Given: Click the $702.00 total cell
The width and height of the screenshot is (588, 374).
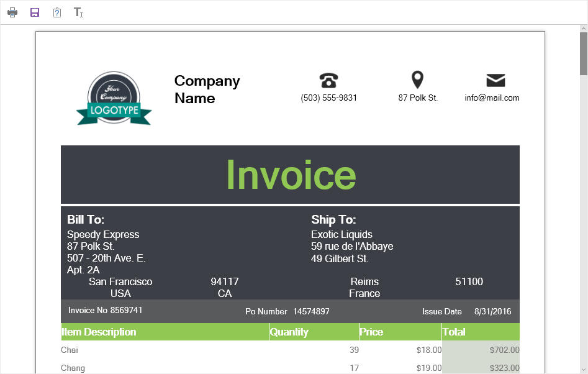Looking at the screenshot, I should tap(504, 350).
